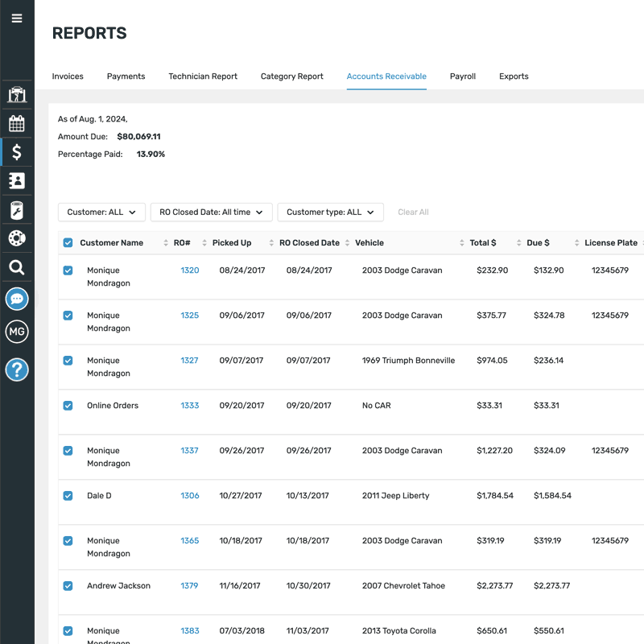Open repair order 1320 link
Viewport: 644px width, 644px height.
(188, 270)
